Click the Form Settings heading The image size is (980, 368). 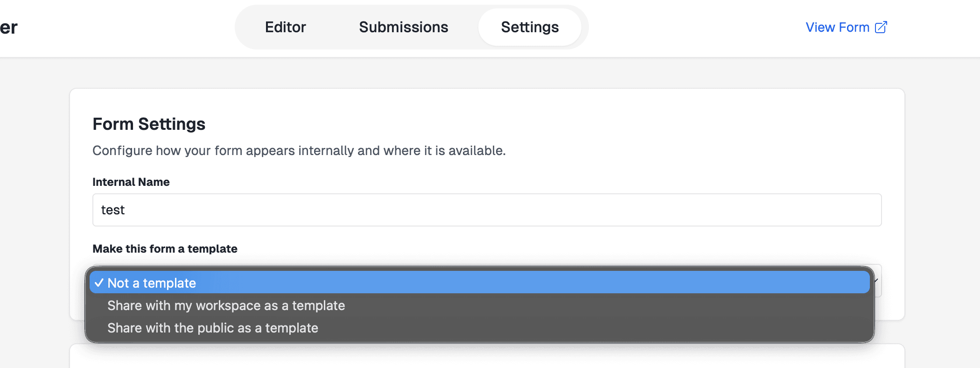[149, 124]
